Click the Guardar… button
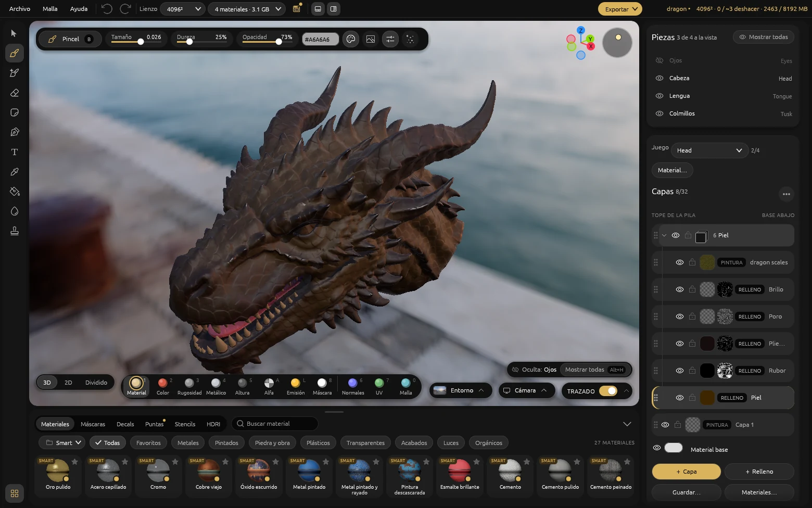This screenshot has height=508, width=812. (x=686, y=492)
